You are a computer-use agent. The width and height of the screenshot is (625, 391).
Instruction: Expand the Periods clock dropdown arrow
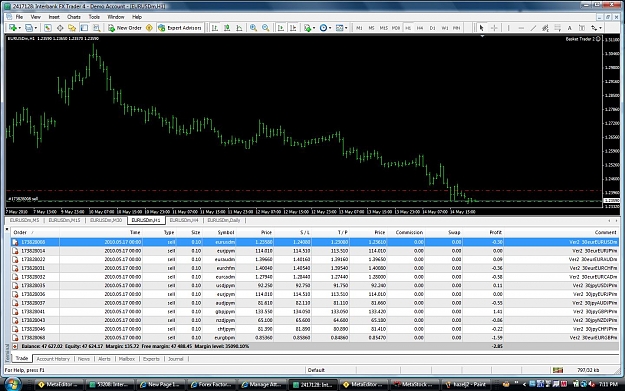[330, 28]
